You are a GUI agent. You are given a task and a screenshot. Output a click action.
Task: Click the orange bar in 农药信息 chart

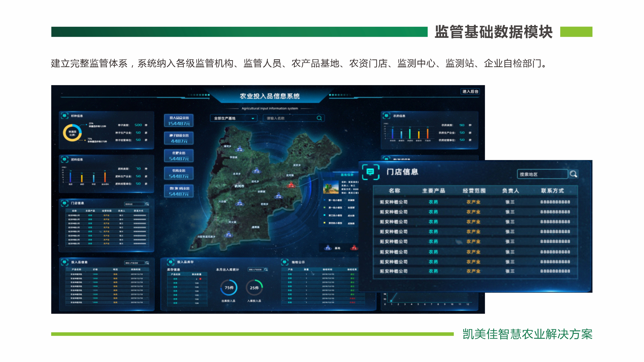[x=428, y=134]
